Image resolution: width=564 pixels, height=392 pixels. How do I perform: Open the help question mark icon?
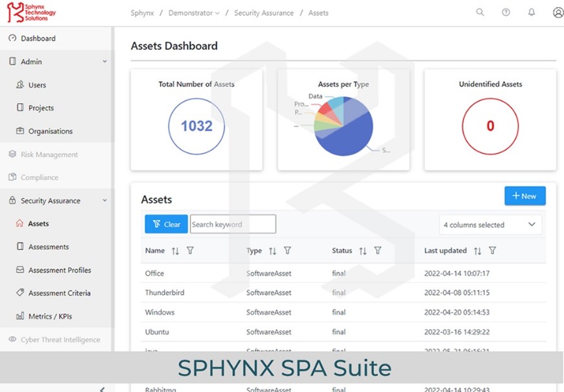coord(506,12)
